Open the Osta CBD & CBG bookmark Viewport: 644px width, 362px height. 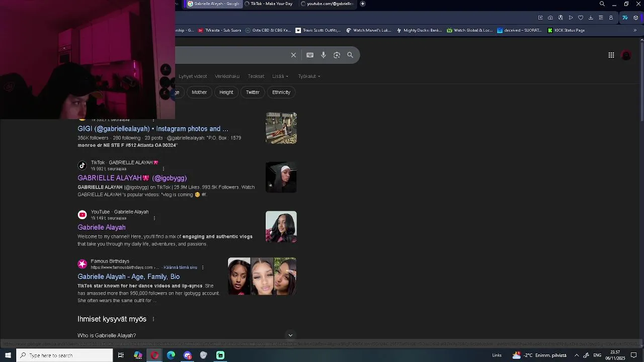268,30
